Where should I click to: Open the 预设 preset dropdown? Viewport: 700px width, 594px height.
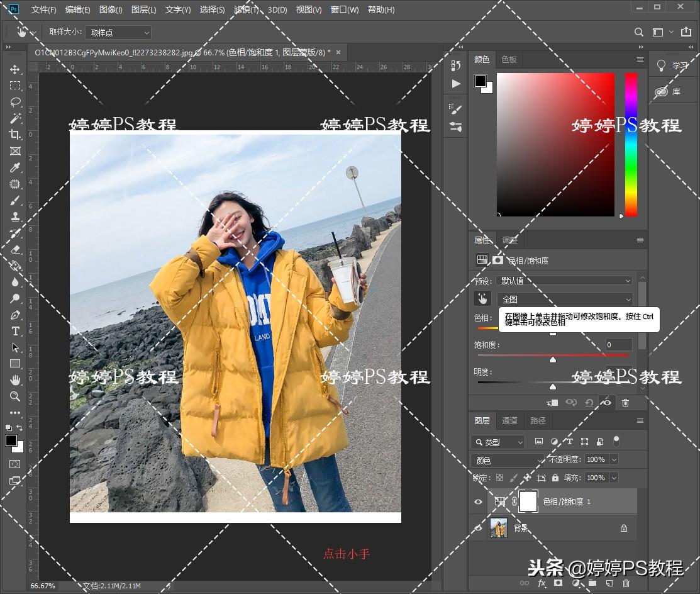click(564, 281)
